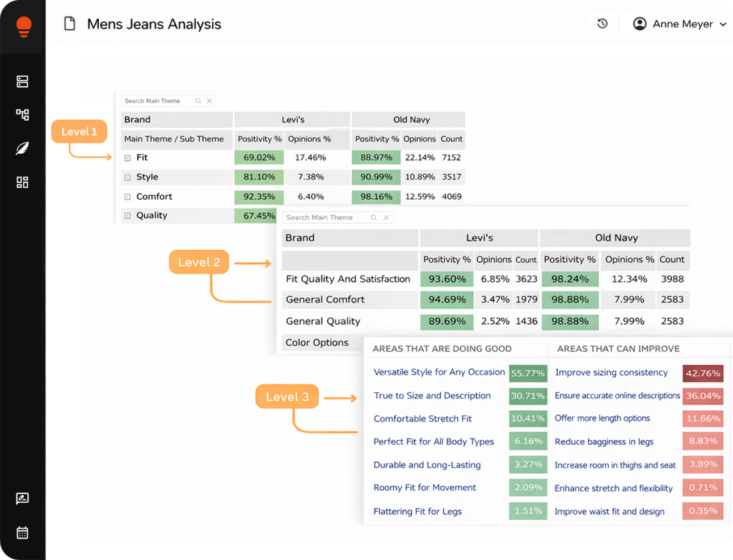
Task: Open version history via the clock icon
Action: [x=603, y=23]
